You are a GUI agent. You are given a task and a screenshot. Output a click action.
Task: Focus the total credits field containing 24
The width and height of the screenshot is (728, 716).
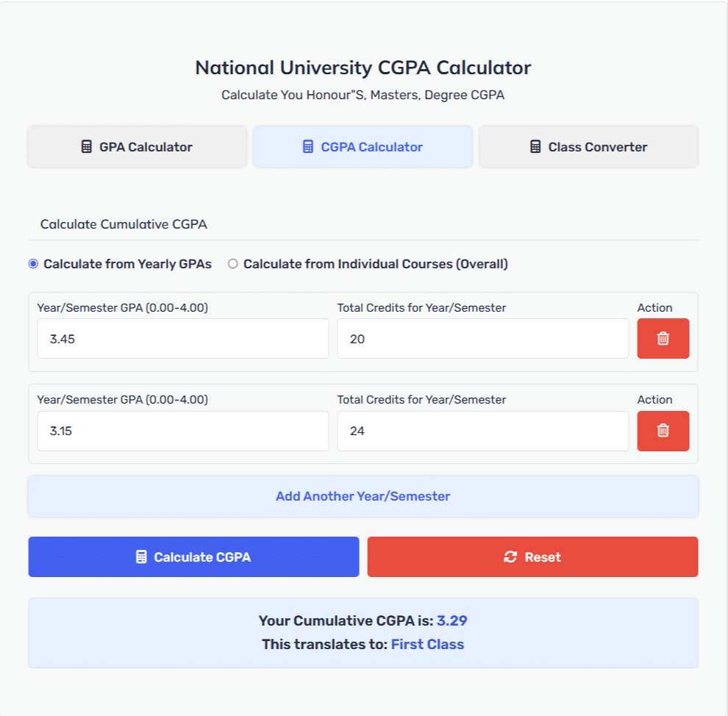click(483, 431)
